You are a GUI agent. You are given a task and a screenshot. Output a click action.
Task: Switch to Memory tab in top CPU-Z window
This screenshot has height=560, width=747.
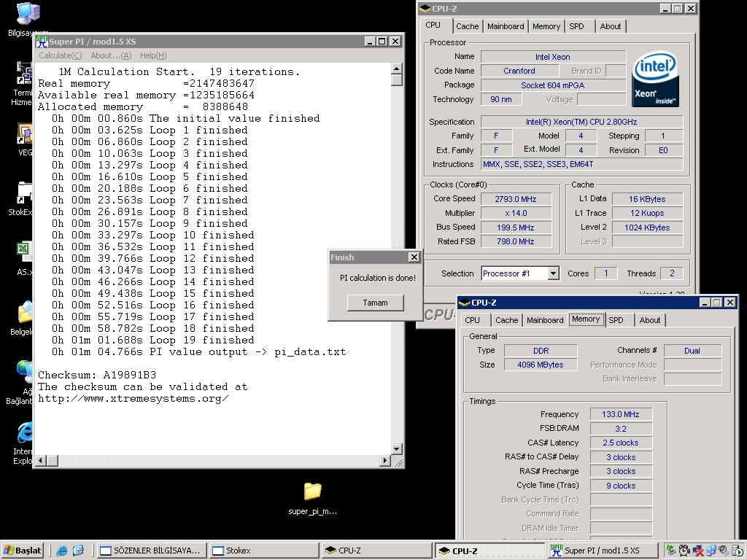(x=546, y=26)
